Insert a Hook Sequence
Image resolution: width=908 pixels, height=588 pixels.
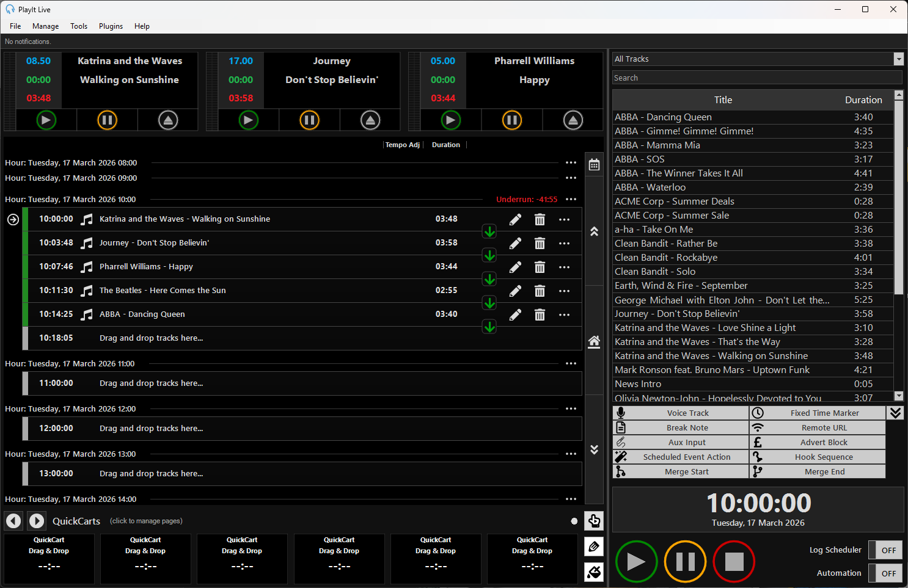818,457
